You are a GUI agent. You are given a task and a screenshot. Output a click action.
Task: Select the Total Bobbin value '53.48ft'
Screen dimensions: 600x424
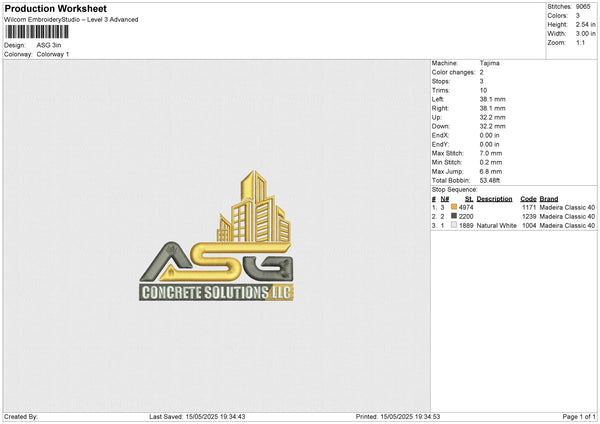coord(489,180)
